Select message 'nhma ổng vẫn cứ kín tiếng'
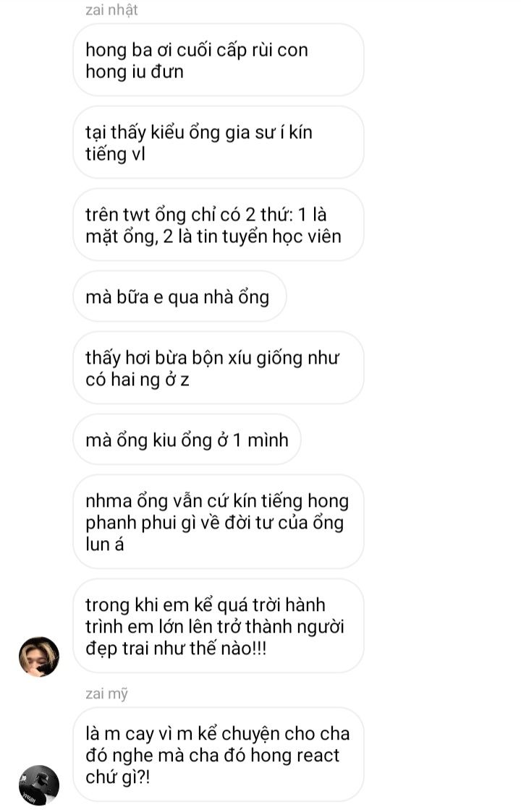Image resolution: width=521 pixels, height=812 pixels. point(219,521)
